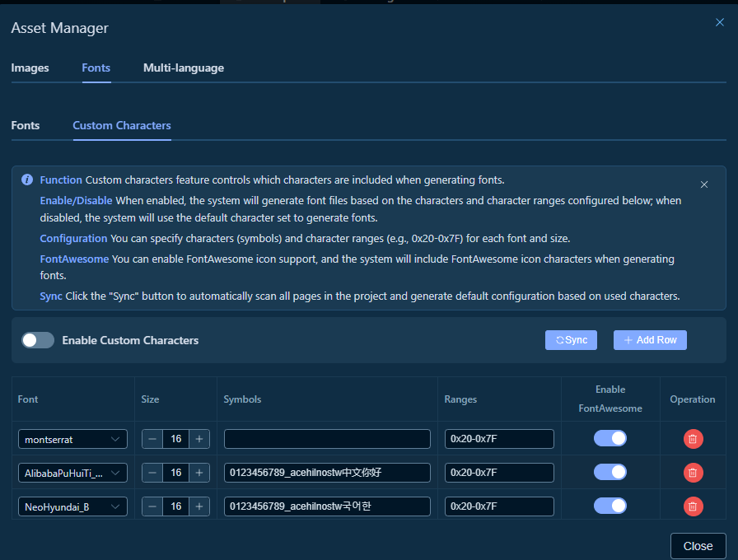This screenshot has width=738, height=560.
Task: Open the Images tab
Action: 30,68
